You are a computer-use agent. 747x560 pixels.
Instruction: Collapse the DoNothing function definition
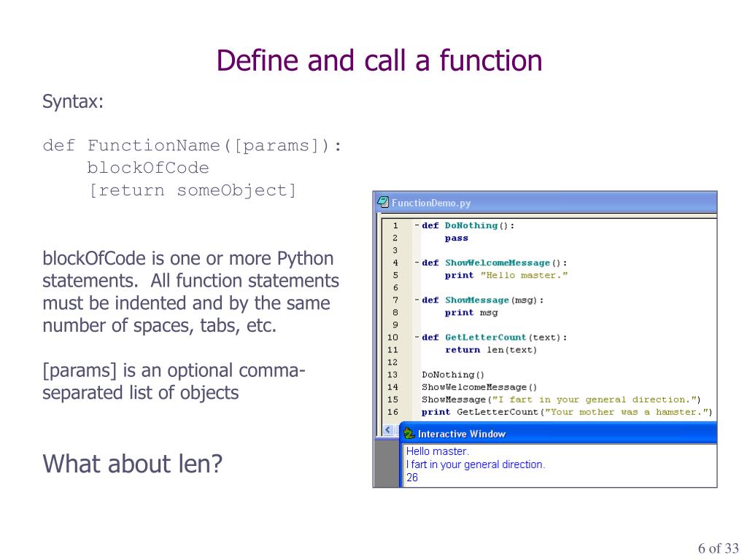tap(417, 225)
